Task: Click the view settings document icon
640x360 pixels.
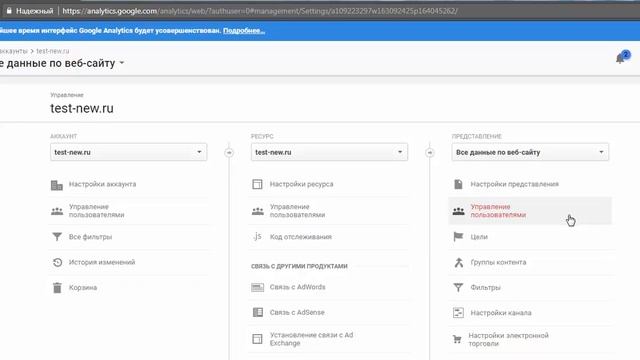Action: [458, 184]
